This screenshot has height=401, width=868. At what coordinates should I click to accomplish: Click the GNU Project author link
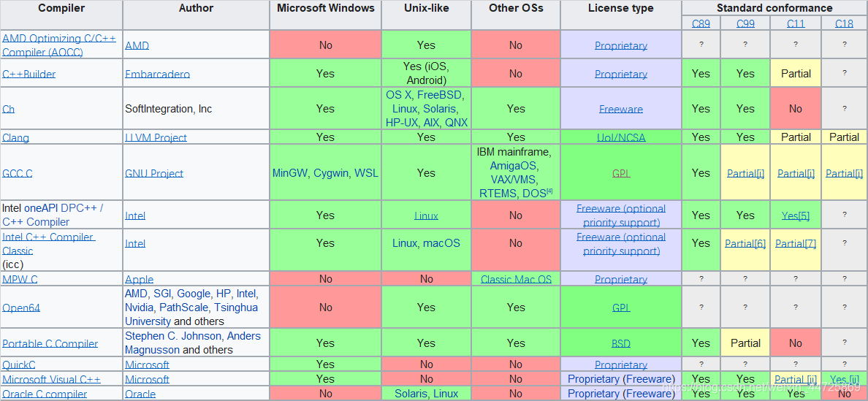point(154,173)
